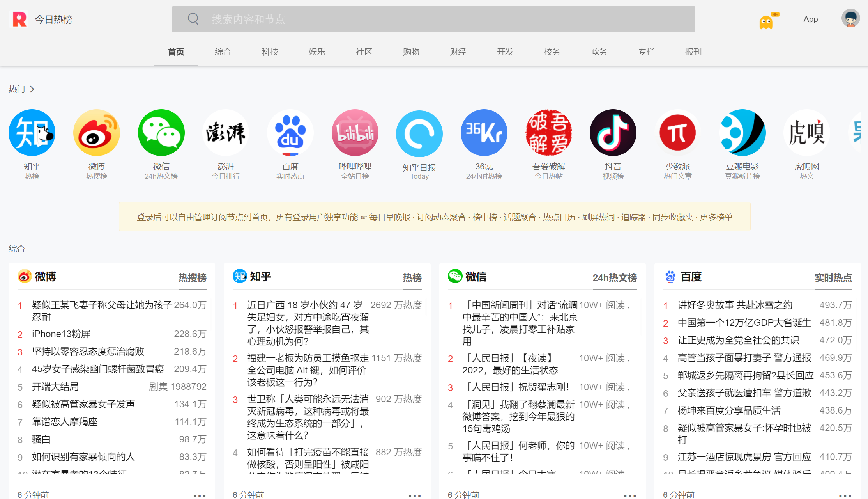Switch to the 购物 tab

coord(411,52)
